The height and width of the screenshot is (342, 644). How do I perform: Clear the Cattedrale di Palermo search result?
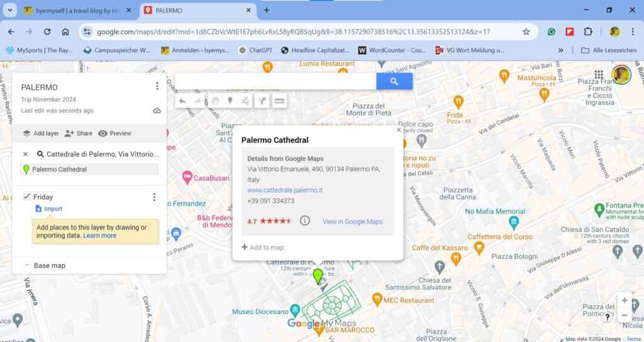(25, 154)
